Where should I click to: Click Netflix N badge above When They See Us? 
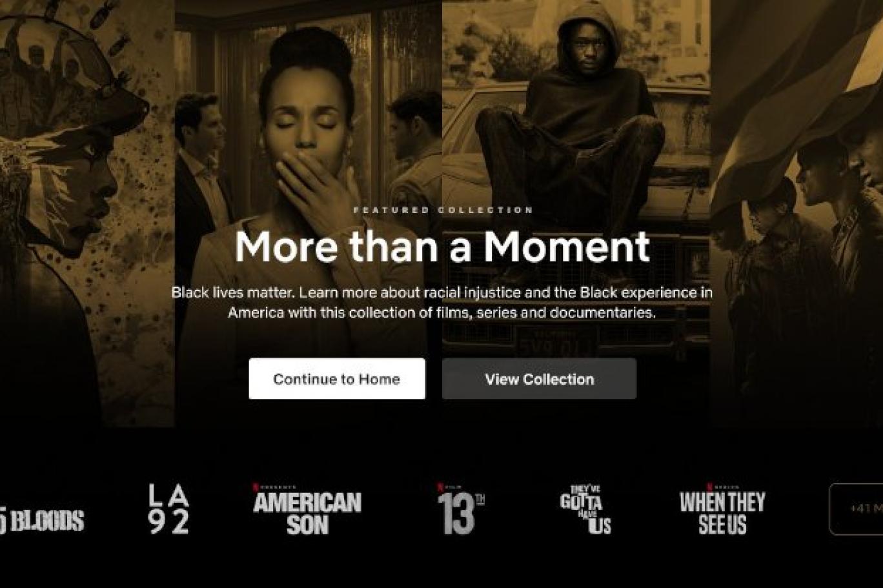click(x=709, y=487)
